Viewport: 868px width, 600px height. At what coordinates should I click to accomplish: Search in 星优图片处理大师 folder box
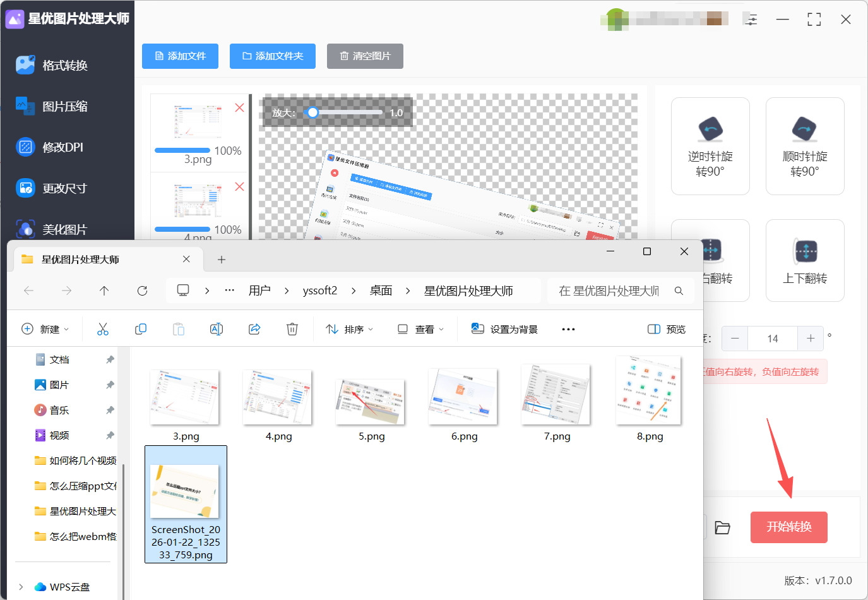[x=621, y=291]
